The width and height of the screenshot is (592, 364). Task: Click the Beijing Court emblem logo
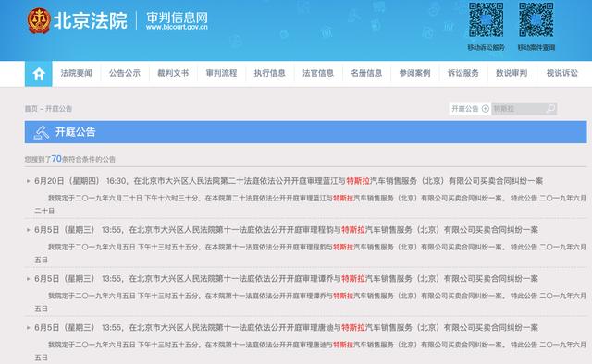click(x=39, y=20)
